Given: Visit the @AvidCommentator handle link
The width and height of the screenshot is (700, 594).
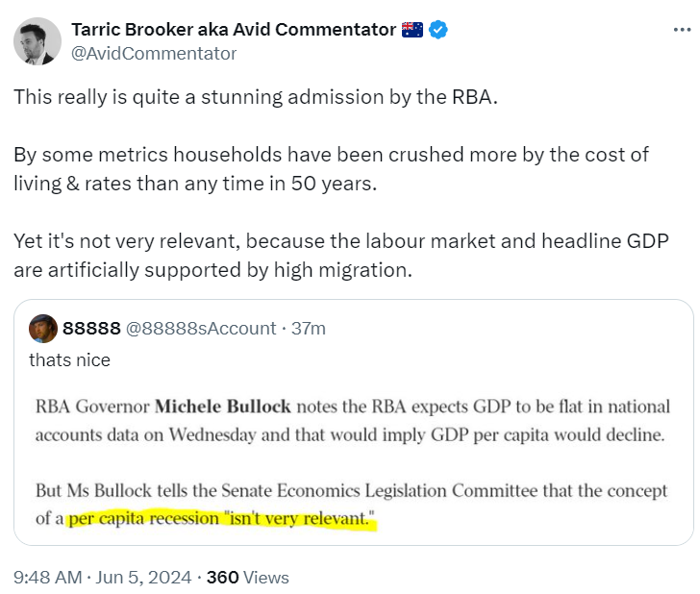Looking at the screenshot, I should [154, 54].
